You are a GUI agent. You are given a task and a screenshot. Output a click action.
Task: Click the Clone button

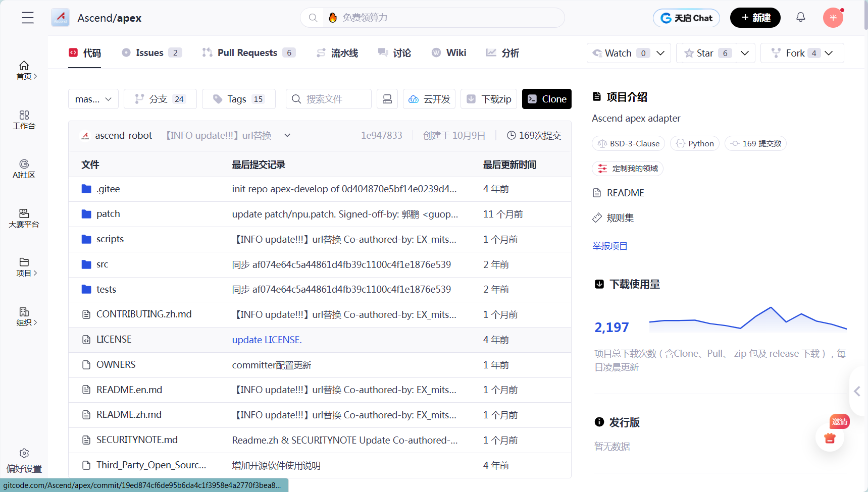pos(547,99)
